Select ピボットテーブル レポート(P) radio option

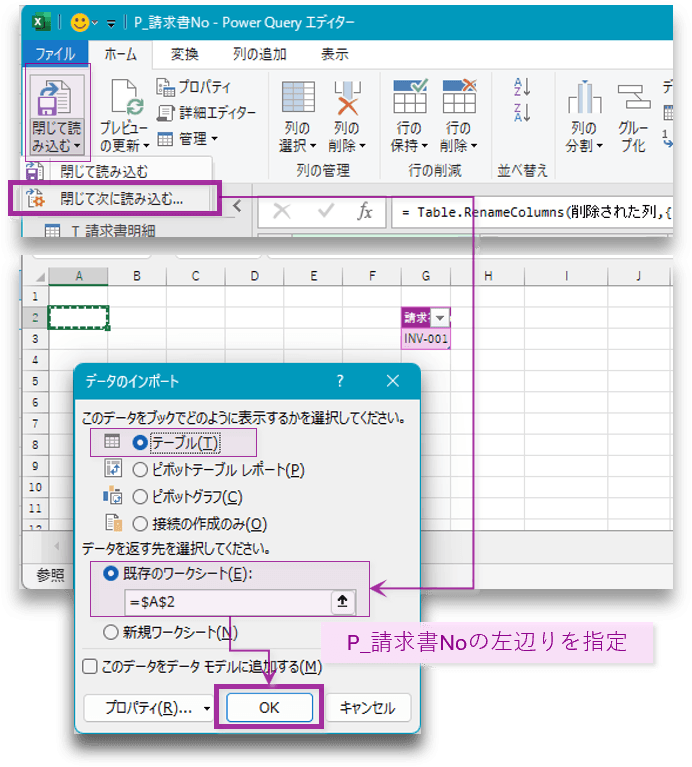140,470
